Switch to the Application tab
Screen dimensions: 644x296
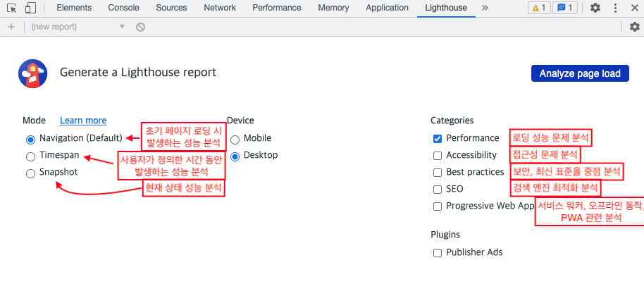click(x=387, y=8)
